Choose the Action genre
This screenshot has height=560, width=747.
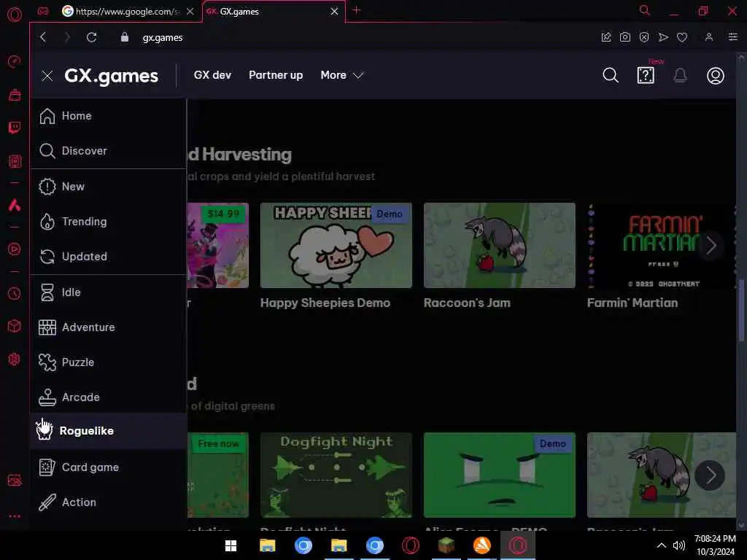pos(108,502)
